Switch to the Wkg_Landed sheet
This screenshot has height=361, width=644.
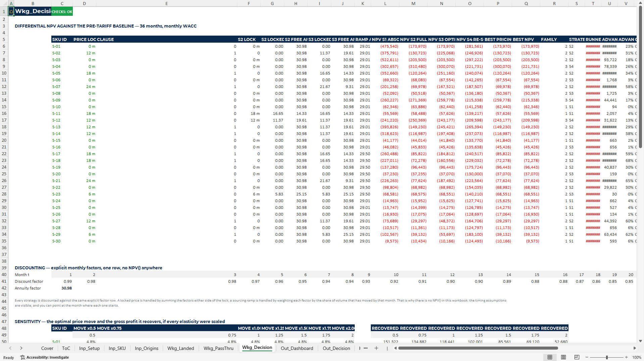point(181,348)
